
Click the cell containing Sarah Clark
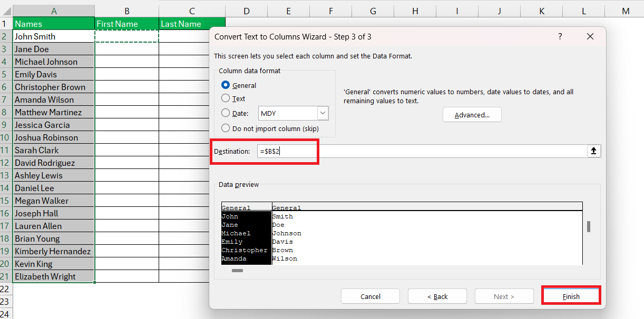54,150
